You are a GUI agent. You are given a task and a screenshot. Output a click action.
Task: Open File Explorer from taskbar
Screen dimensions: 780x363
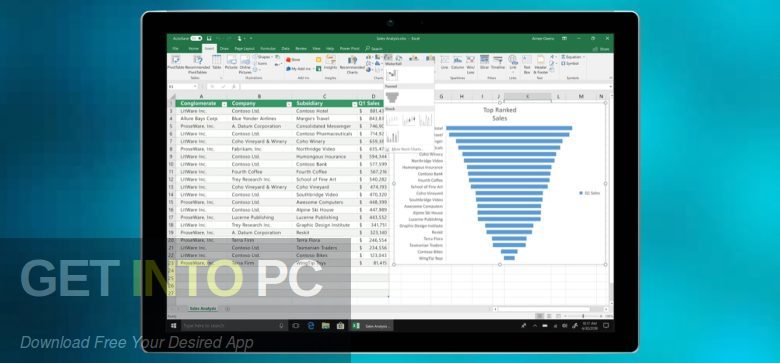(325, 326)
